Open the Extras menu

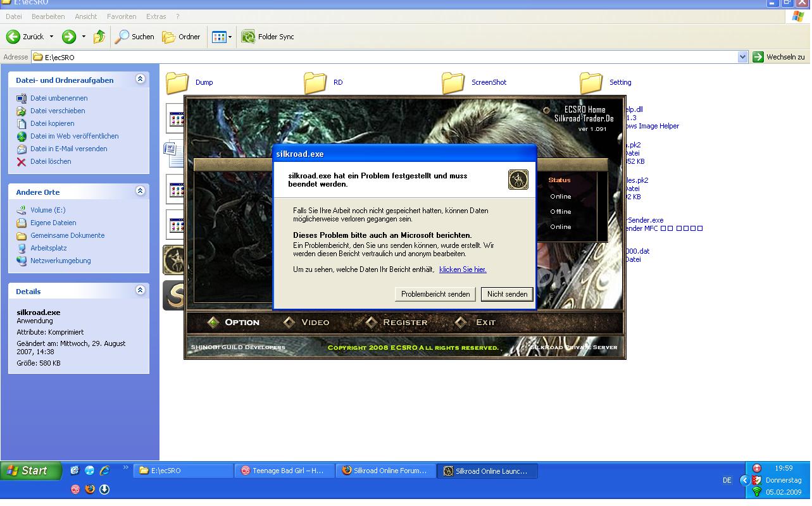[x=156, y=16]
